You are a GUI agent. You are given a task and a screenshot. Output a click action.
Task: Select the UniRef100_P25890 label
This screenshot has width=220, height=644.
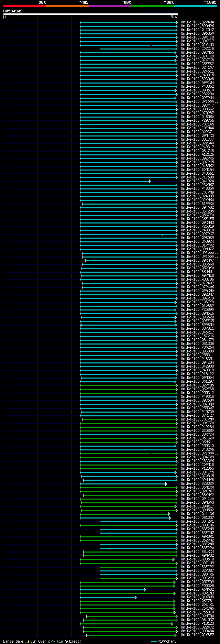[197, 310]
